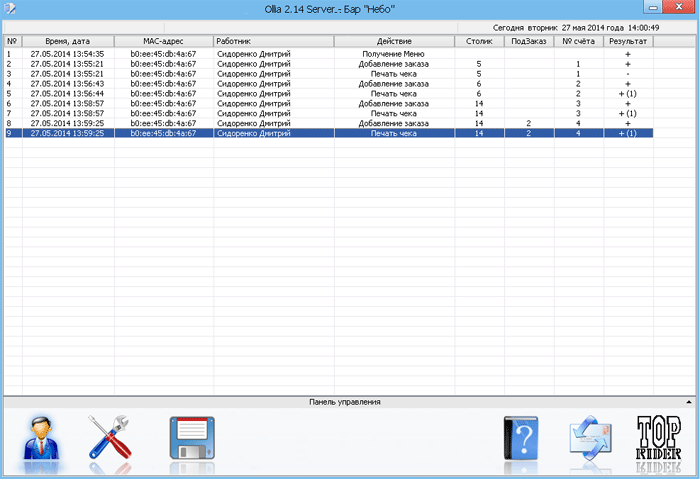
Task: Click the № счёта column header
Action: click(579, 41)
